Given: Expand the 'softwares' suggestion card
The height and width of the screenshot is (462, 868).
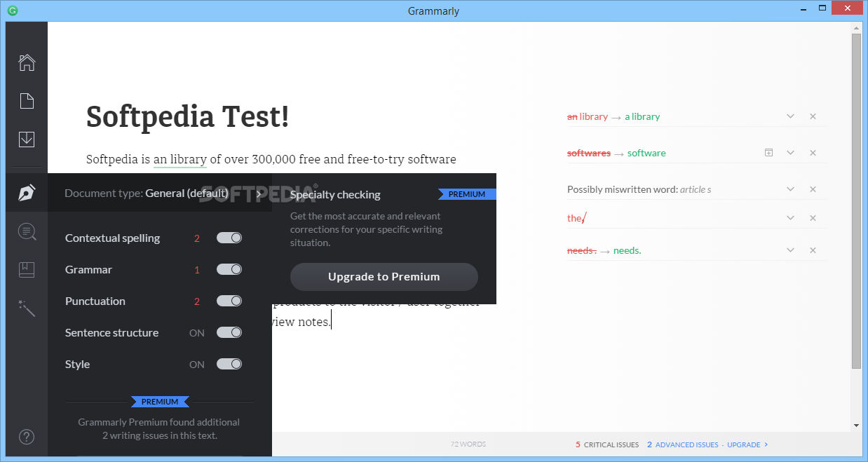Looking at the screenshot, I should coord(790,153).
